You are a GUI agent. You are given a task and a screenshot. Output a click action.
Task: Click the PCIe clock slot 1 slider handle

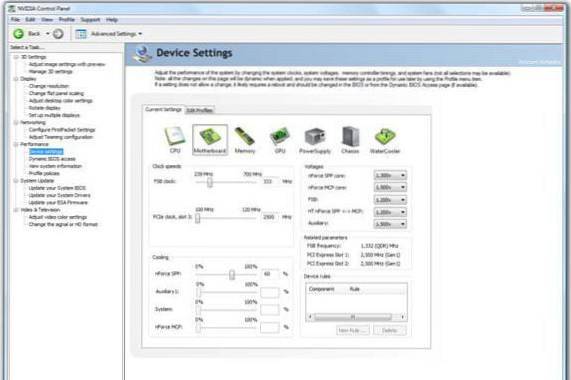197,218
